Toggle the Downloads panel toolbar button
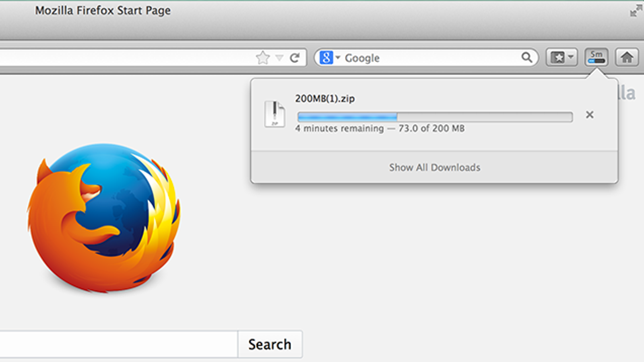Image resolution: width=644 pixels, height=362 pixels. (x=596, y=58)
